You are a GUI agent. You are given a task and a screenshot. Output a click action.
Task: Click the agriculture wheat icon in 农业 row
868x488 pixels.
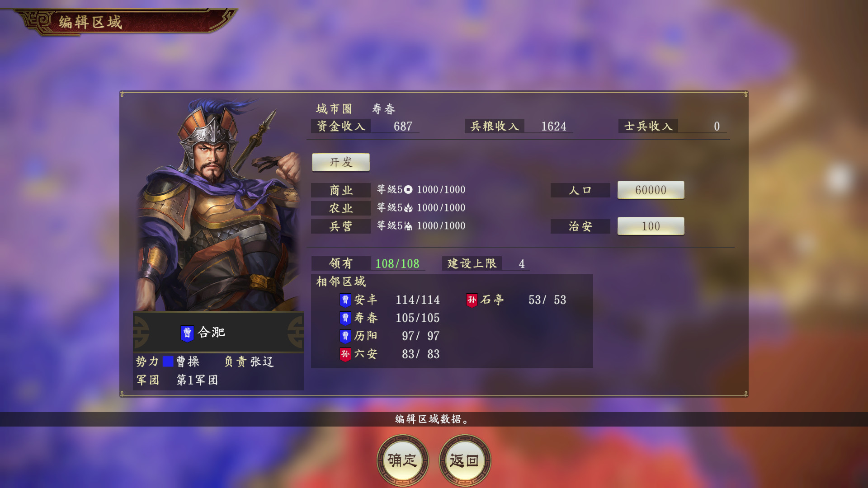408,208
